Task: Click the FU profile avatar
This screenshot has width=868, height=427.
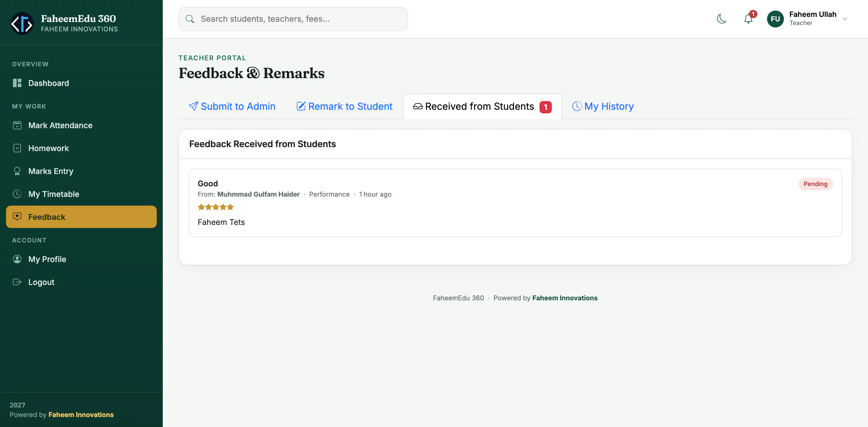Action: [775, 19]
